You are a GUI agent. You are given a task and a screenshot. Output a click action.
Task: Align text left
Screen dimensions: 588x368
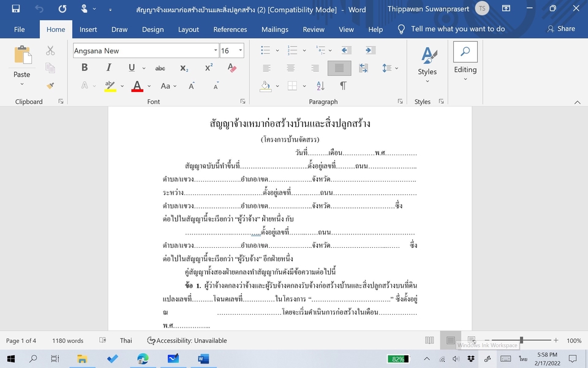266,68
